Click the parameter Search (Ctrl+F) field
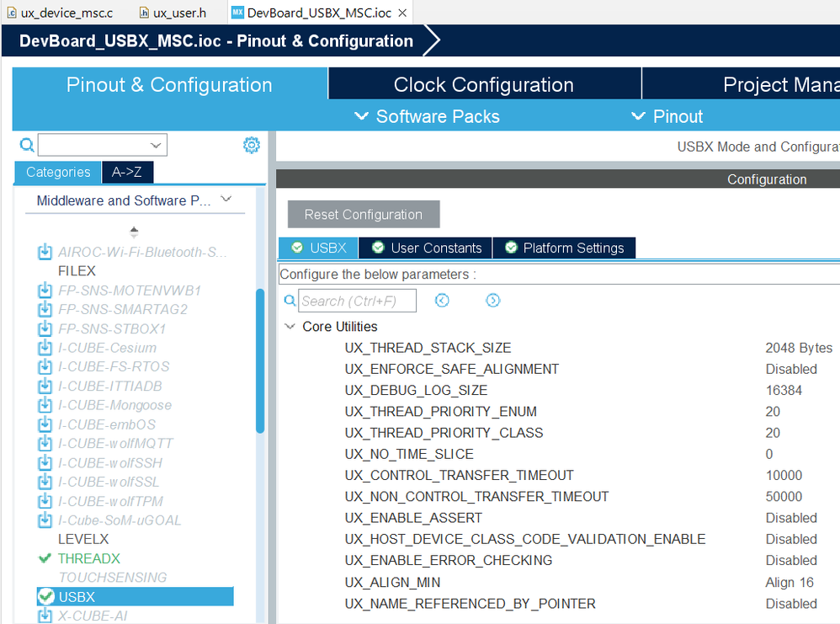Image resolution: width=840 pixels, height=624 pixels. [358, 300]
